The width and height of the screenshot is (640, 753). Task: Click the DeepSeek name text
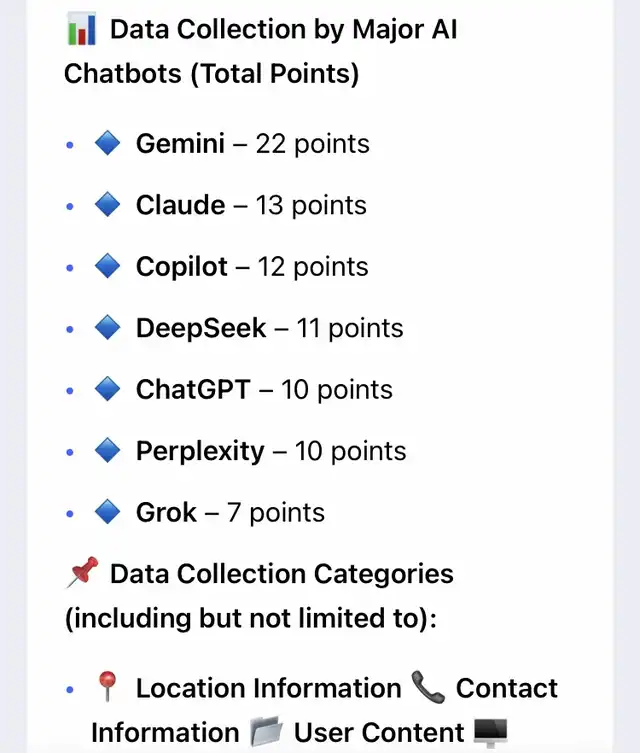[x=201, y=328]
